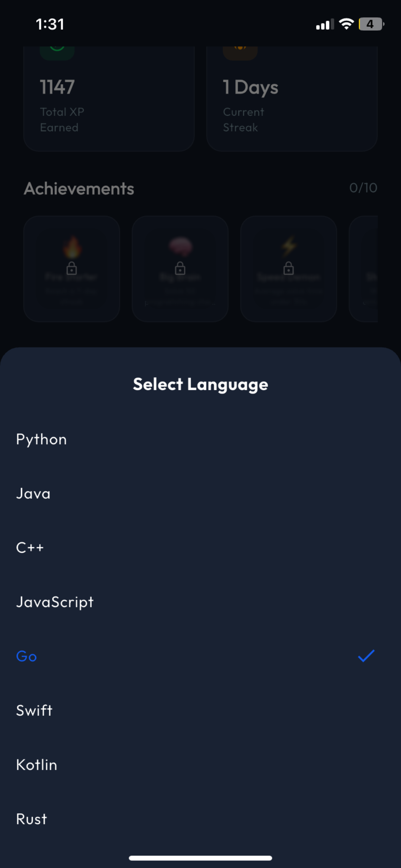Select Java from the language list
The width and height of the screenshot is (401, 868).
[x=200, y=494]
